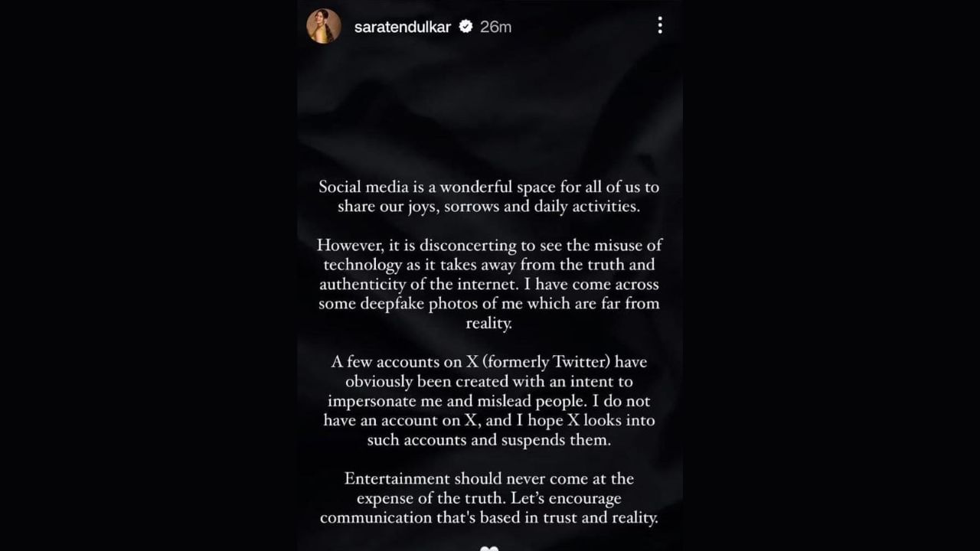Click the line starting "impersonate me and mislead"
Viewport: 980px width, 551px height.
[489, 401]
